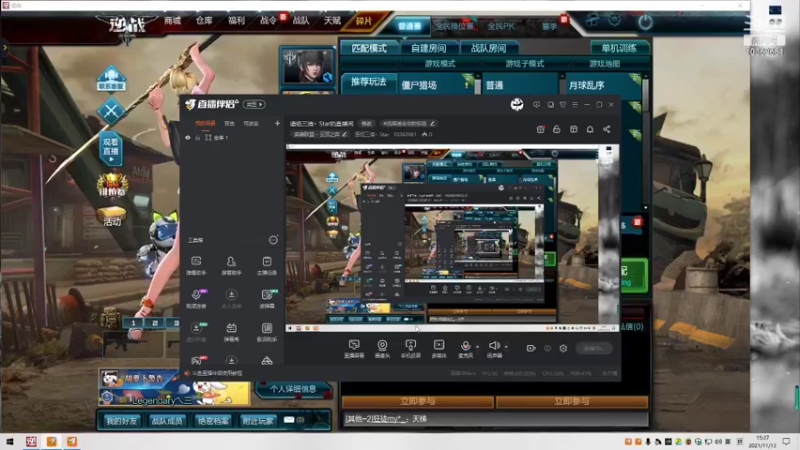Open the 弹幕助手 tool in the toolbox
The width and height of the screenshot is (800, 450).
(196, 265)
